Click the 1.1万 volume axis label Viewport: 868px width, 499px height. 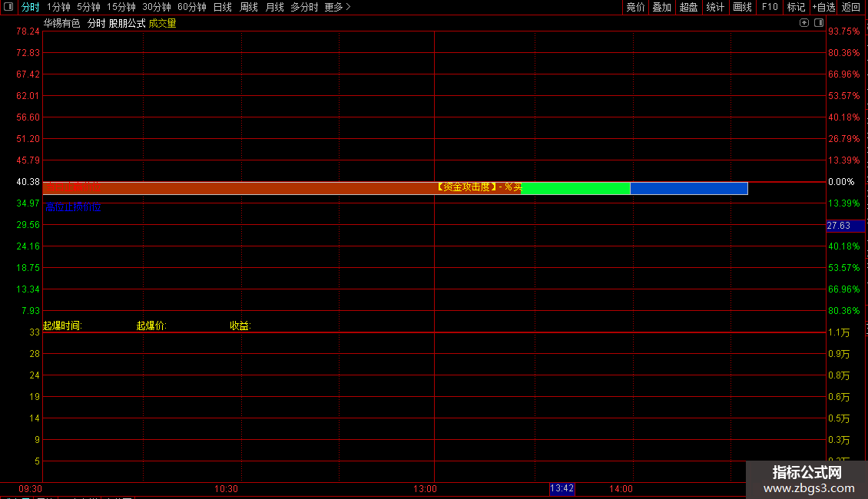point(840,332)
